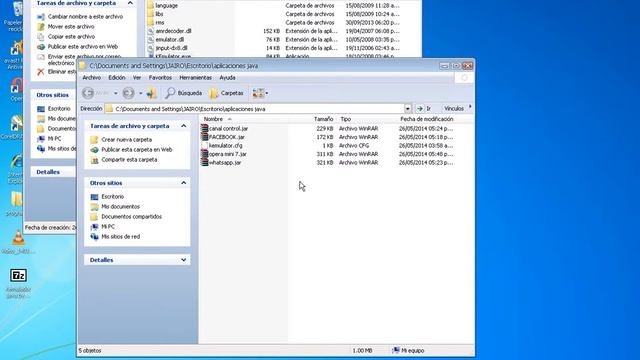The image size is (640, 360).
Task: Click Cambiar nombre a este archivo in back window
Action: [x=85, y=17]
